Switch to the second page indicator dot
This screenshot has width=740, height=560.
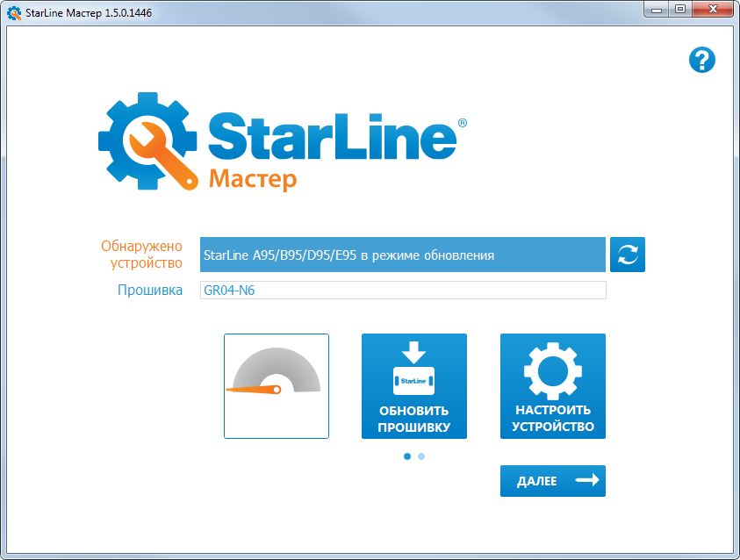pyautogui.click(x=421, y=456)
